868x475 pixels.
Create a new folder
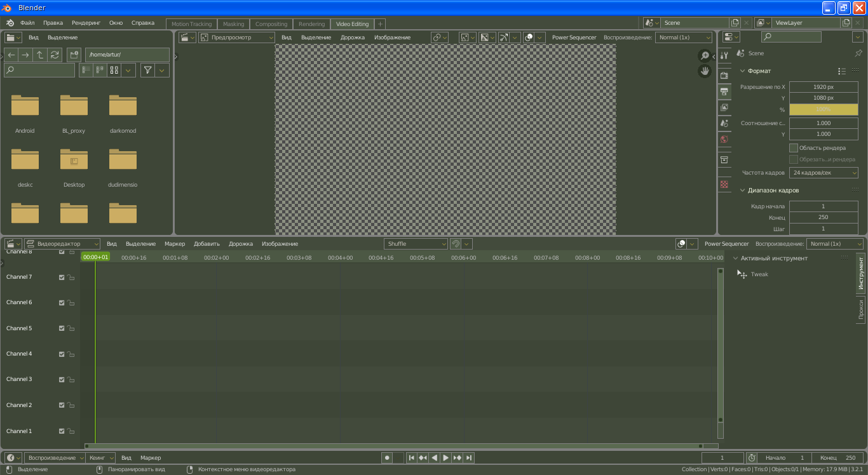tap(74, 55)
